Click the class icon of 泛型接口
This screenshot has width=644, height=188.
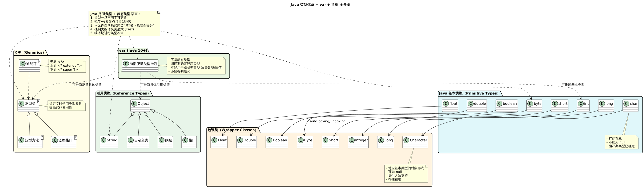[55, 140]
